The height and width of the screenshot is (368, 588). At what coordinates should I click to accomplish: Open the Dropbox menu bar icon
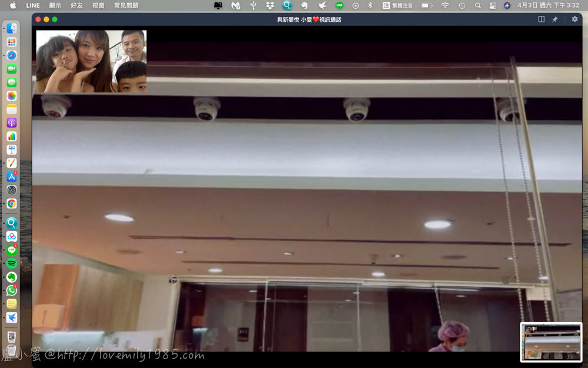coord(270,5)
